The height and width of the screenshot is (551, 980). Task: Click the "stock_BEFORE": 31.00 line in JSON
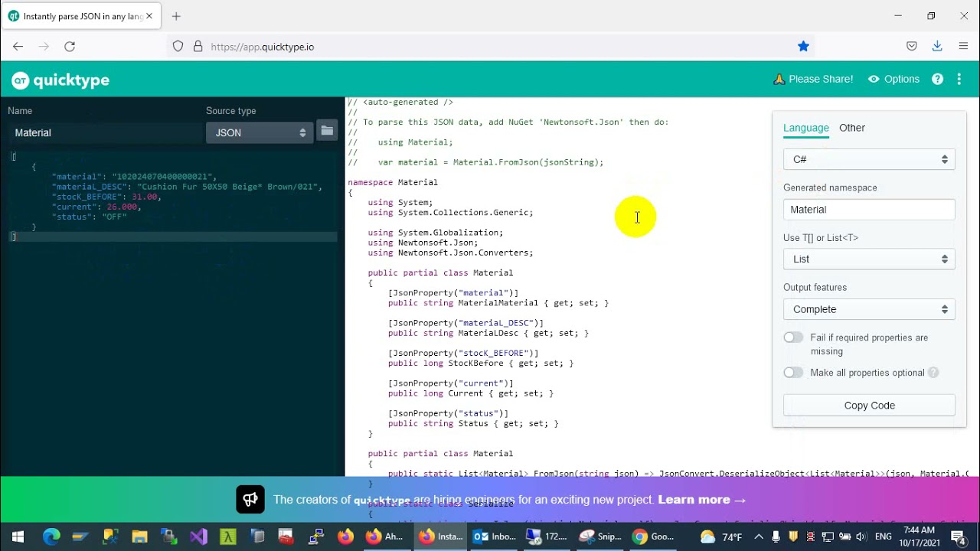point(106,197)
